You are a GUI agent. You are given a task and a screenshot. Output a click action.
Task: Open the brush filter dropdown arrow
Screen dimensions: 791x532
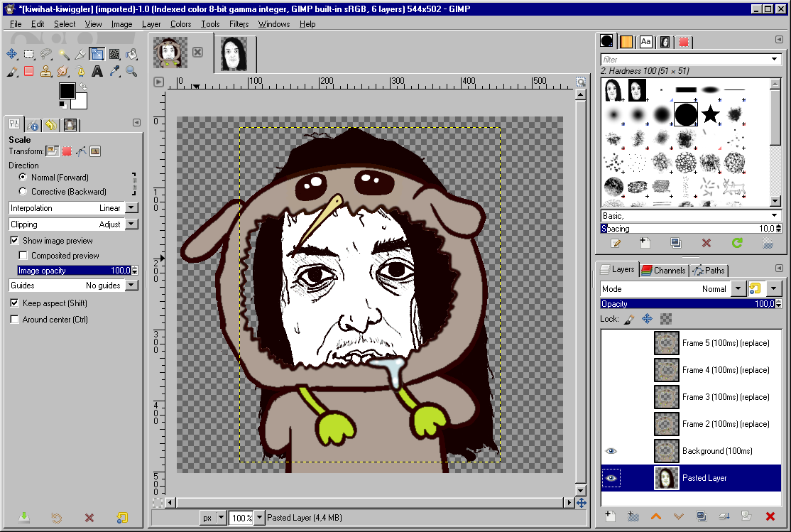(775, 59)
